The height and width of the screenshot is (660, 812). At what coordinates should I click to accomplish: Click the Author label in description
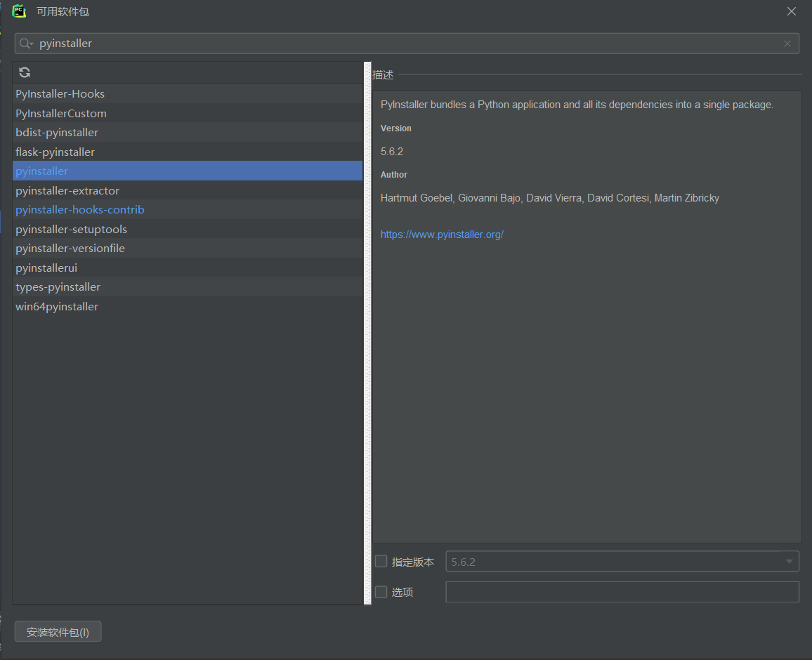pos(394,175)
